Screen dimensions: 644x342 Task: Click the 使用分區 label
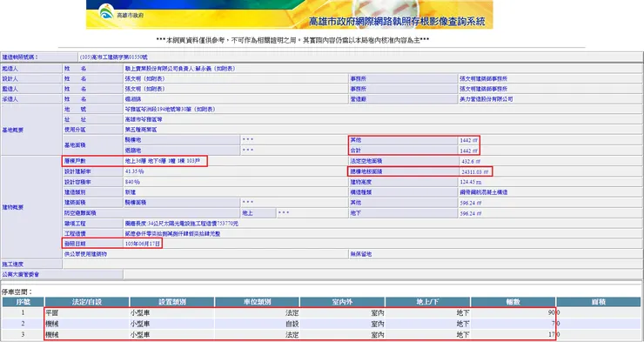pos(75,130)
